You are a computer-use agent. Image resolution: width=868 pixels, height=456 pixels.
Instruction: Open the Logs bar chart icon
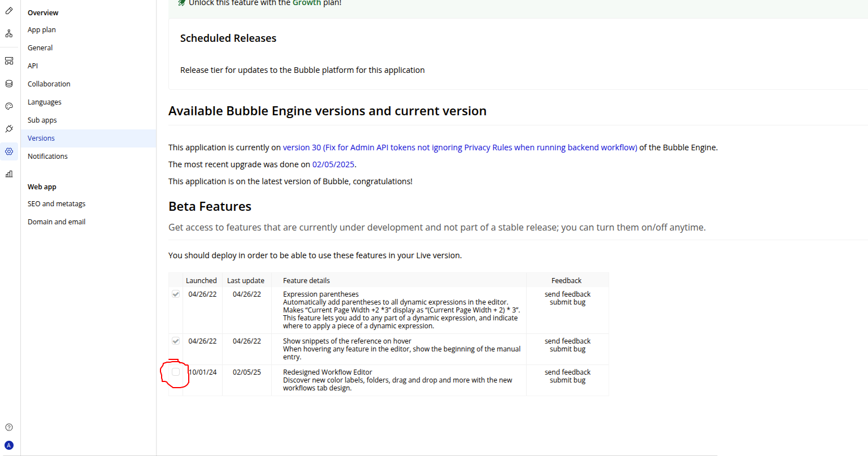9,174
